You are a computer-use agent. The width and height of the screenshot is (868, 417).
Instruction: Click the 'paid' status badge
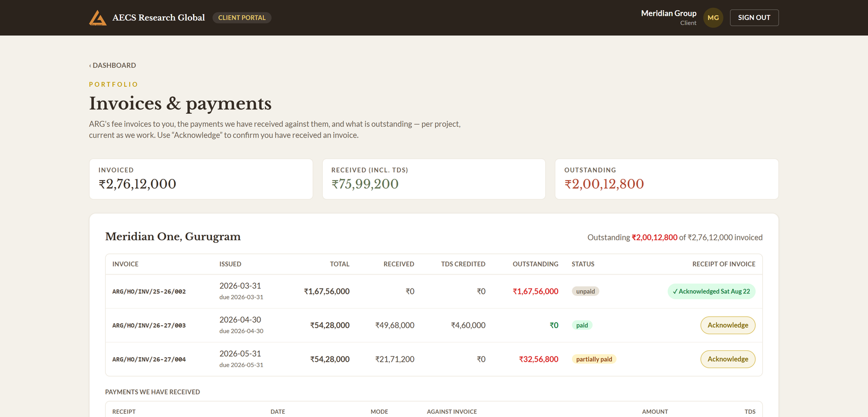(x=582, y=325)
